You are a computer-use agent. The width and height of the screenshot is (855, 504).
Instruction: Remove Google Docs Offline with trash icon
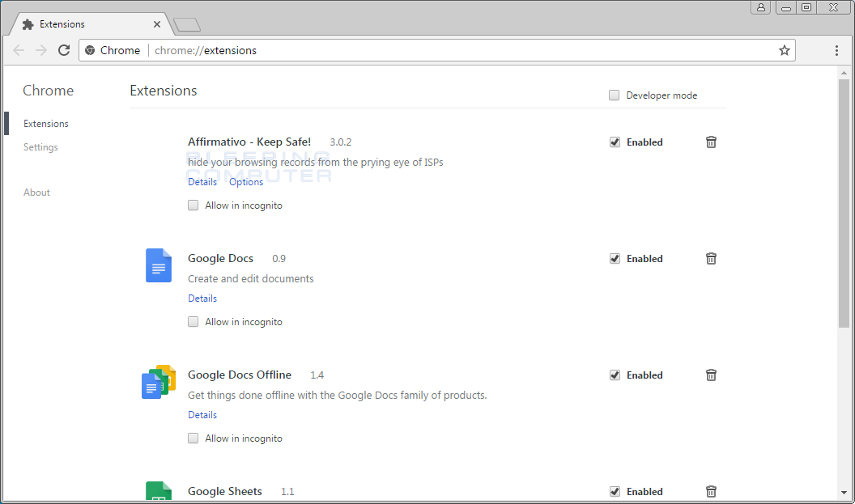(711, 375)
